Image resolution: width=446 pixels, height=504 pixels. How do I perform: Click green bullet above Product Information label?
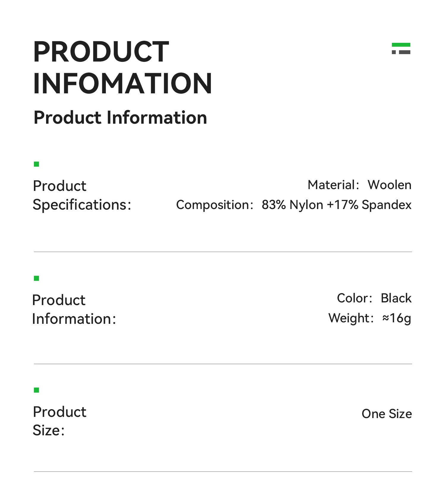click(37, 278)
